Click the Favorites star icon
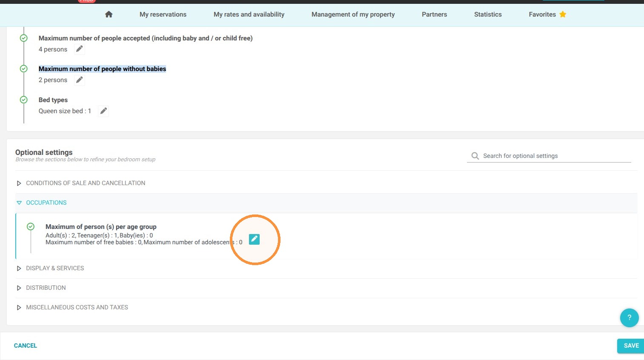The height and width of the screenshot is (360, 644). 563,14
